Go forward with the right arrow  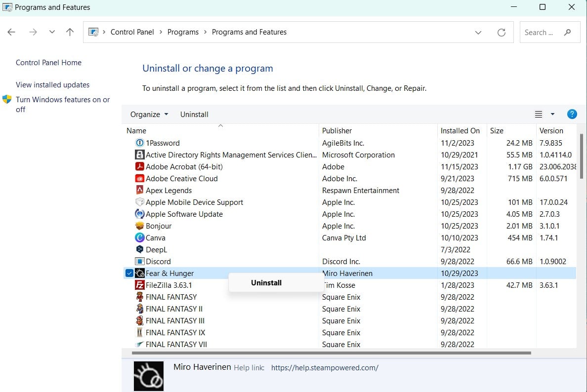point(33,32)
